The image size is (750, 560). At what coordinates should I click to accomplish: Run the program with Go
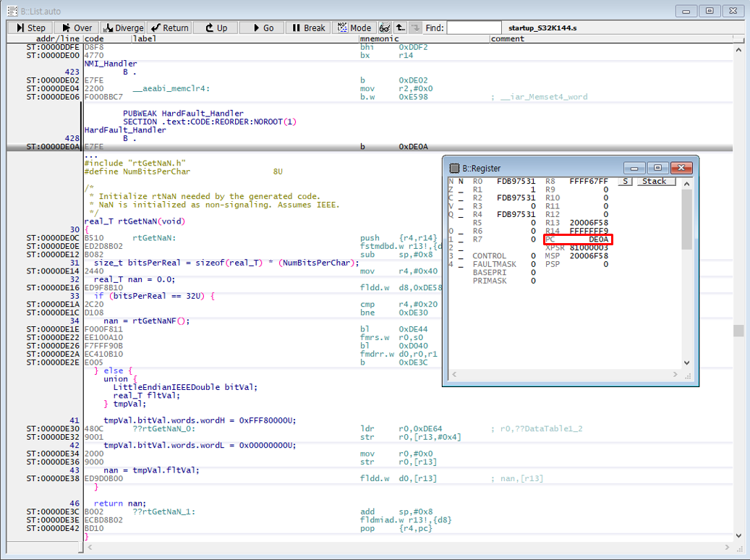tap(262, 27)
